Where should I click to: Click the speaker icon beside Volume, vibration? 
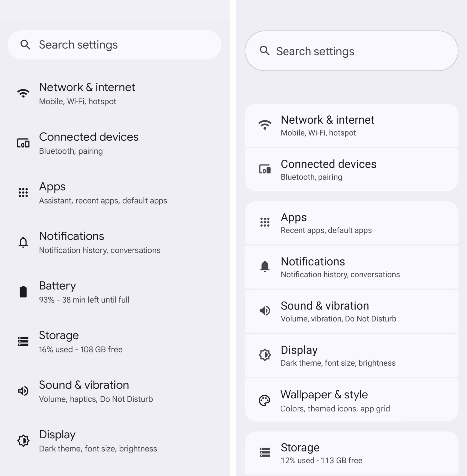click(x=265, y=311)
